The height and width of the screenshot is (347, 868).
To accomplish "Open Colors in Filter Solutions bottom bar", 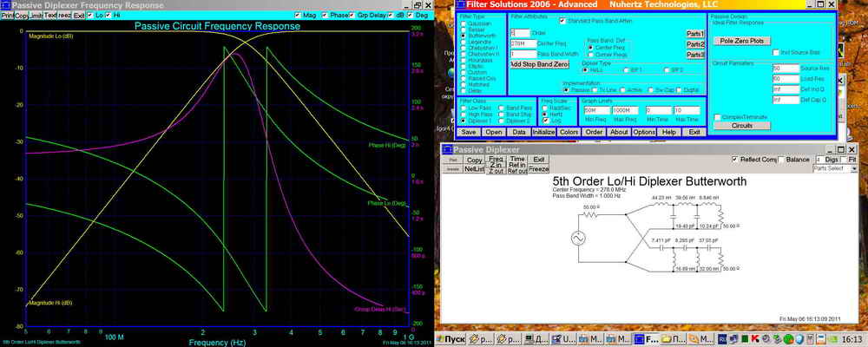I will [x=569, y=132].
